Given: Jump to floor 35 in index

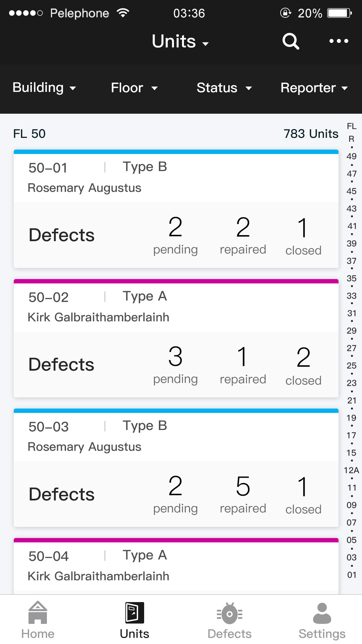Looking at the screenshot, I should coord(351,278).
